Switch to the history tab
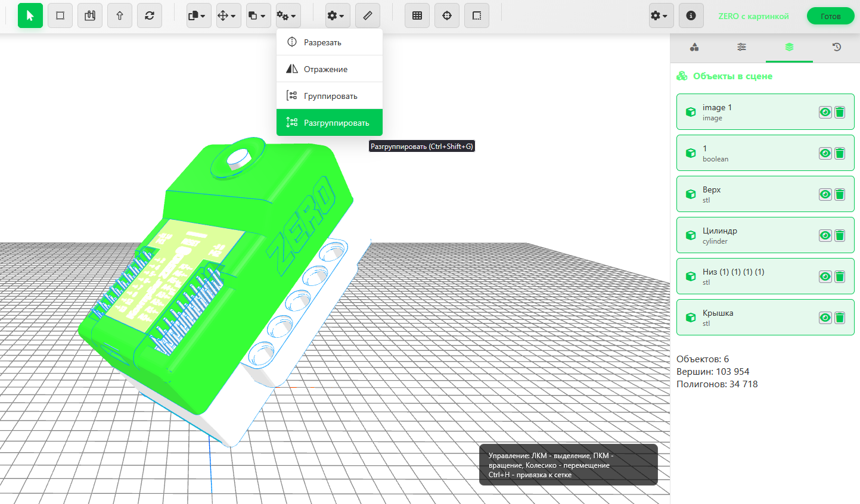Screen dimensions: 860x504 (836, 47)
